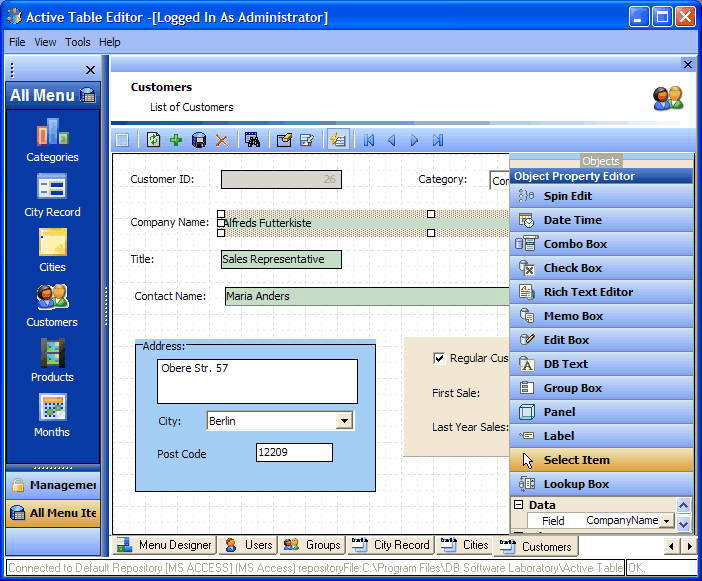Add a new record with green plus
The image size is (702, 581).
click(176, 140)
